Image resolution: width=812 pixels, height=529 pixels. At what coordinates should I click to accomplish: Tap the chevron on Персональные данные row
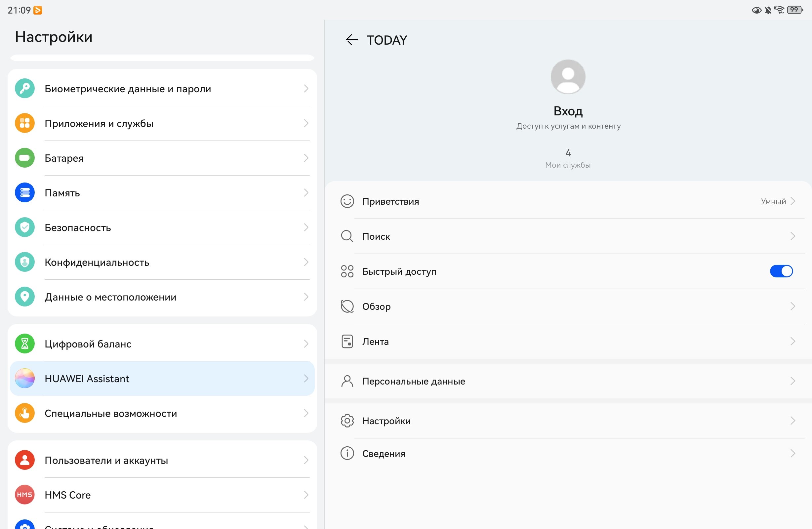(x=792, y=381)
